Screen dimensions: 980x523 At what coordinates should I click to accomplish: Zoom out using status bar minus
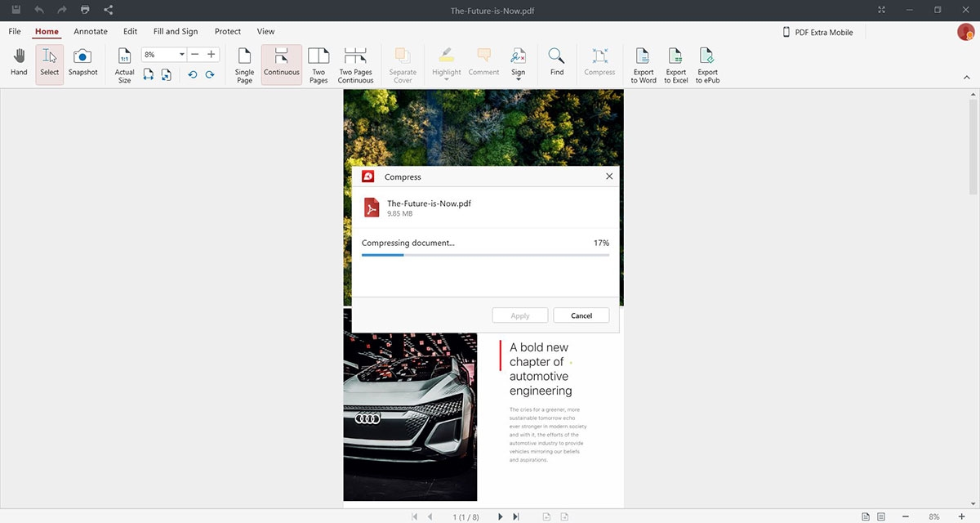click(906, 516)
